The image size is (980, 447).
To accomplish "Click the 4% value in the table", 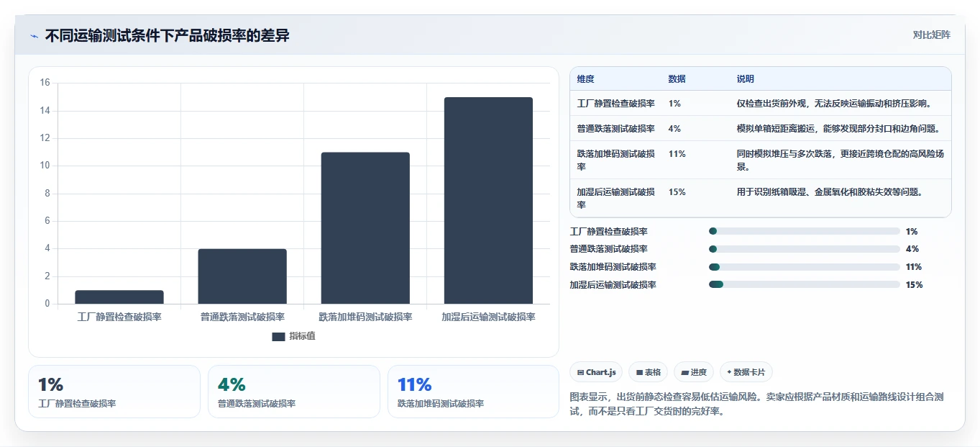I will click(x=674, y=128).
